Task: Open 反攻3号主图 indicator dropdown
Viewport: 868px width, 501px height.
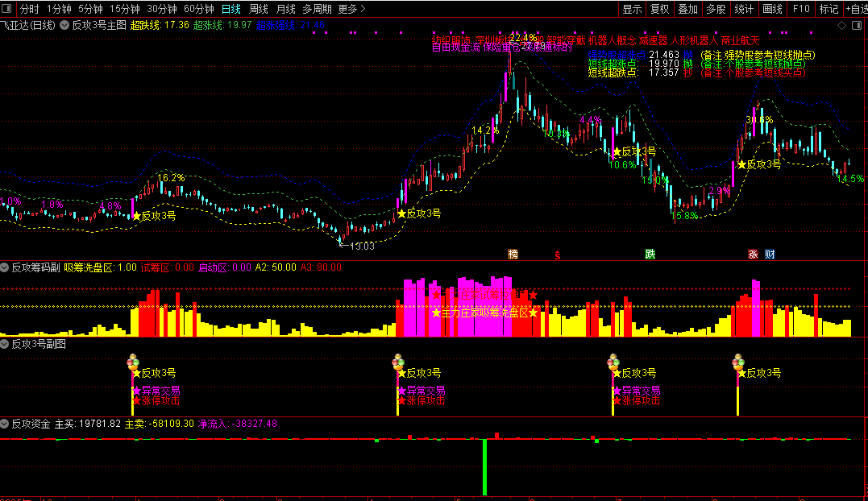Action: point(64,26)
